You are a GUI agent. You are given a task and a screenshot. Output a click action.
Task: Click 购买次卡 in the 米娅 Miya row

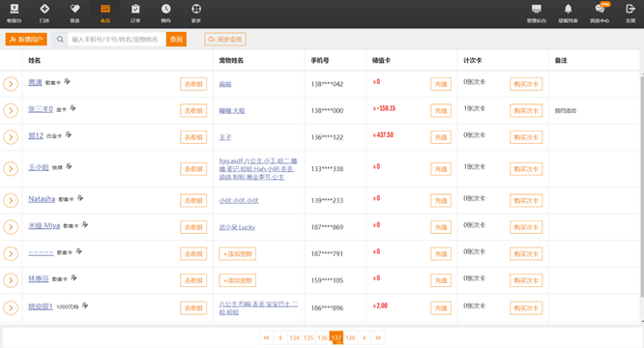[x=526, y=227]
